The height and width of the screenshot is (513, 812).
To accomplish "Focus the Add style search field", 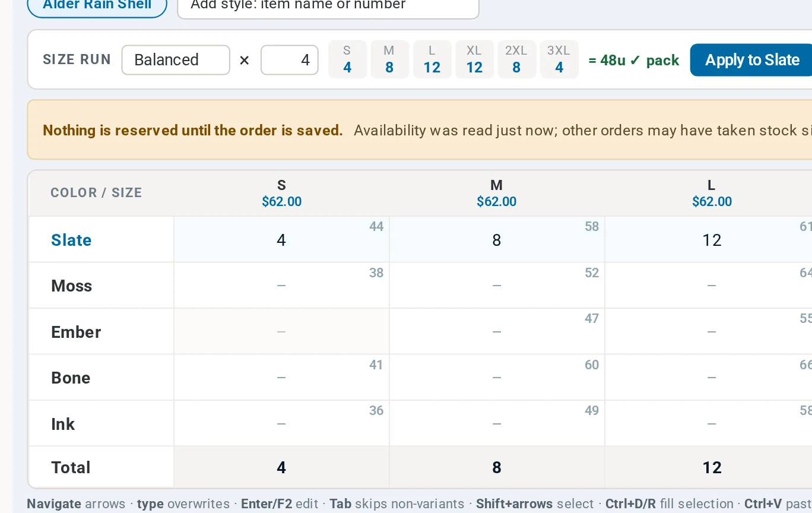I will tap(328, 7).
